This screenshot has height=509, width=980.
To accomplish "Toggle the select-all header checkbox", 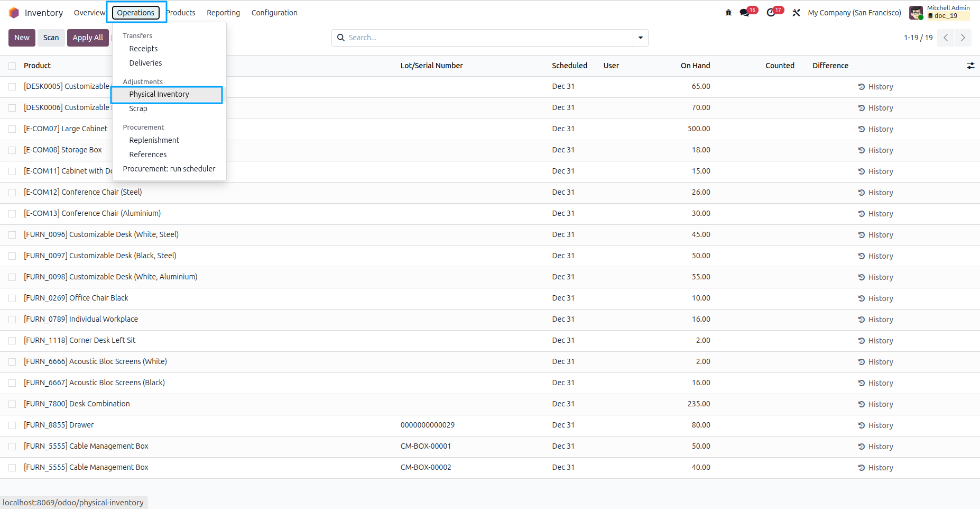I will coord(12,66).
